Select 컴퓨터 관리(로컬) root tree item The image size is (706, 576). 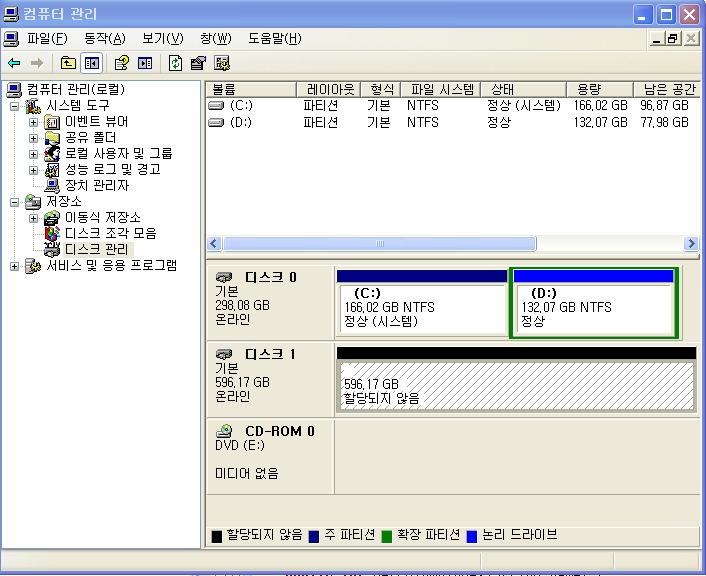(76, 90)
